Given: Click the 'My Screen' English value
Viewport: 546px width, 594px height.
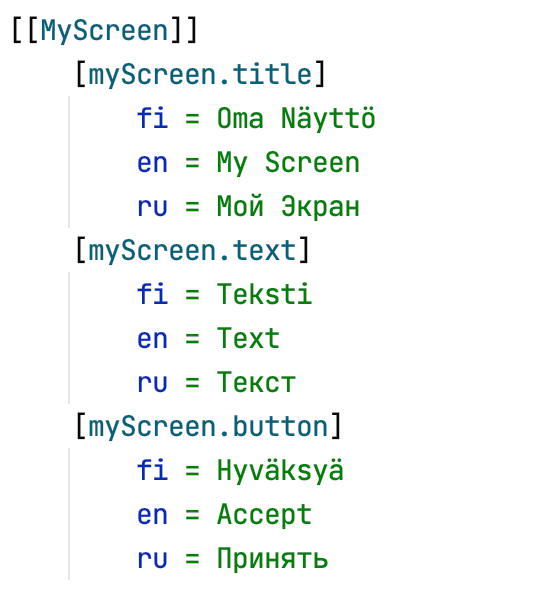Looking at the screenshot, I should coord(288,163).
